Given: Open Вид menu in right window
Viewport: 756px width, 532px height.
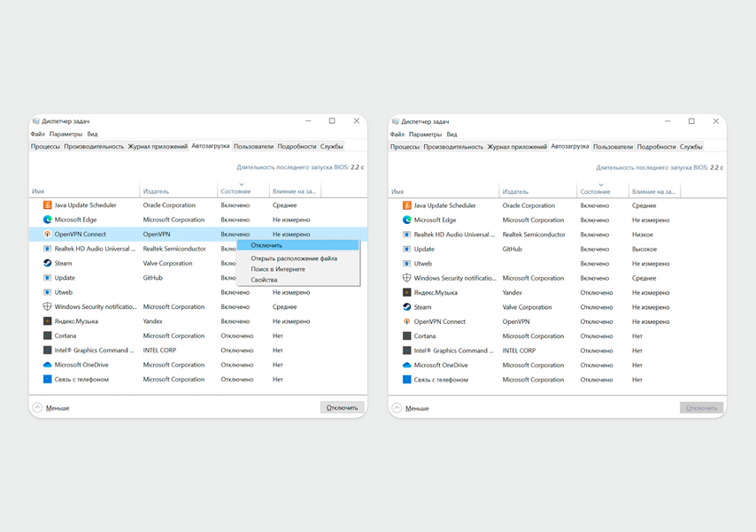Looking at the screenshot, I should coord(451,134).
